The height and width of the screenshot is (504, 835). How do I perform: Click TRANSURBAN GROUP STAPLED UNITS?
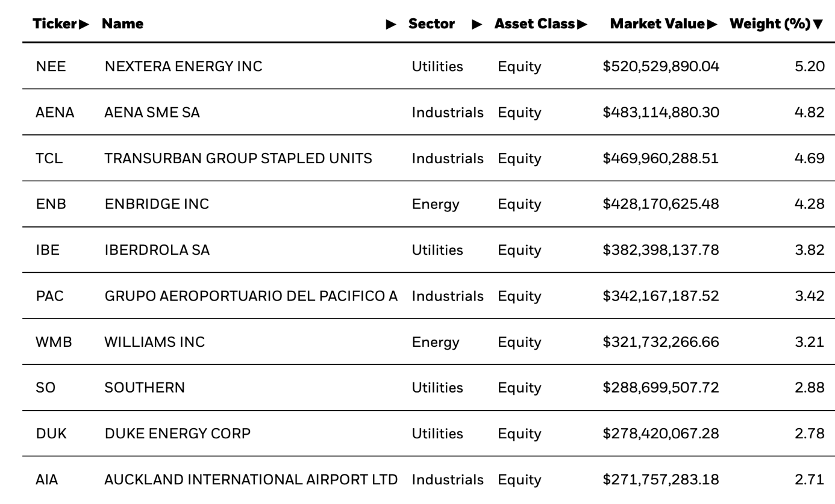[238, 158]
